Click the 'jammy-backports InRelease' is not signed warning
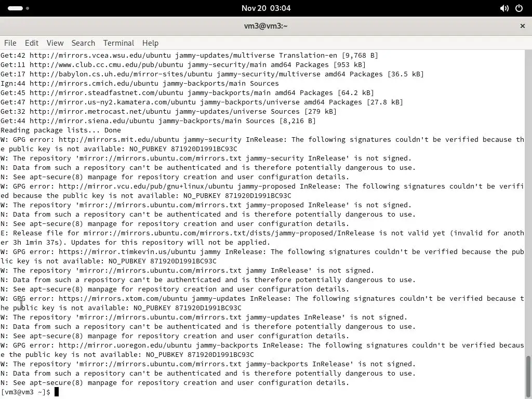This screenshot has height=399, width=532. [208, 364]
